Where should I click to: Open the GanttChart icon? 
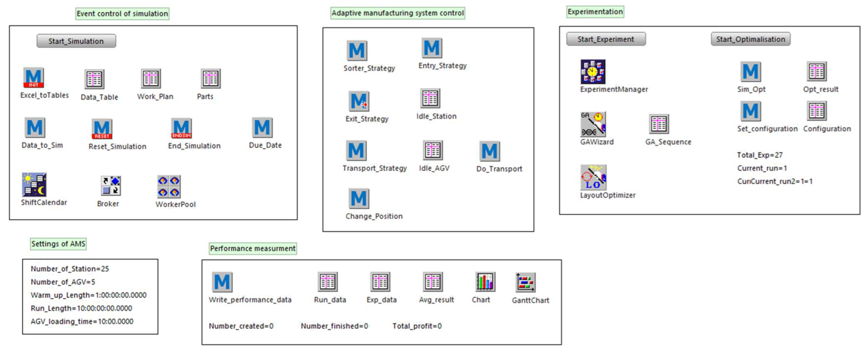point(526,282)
